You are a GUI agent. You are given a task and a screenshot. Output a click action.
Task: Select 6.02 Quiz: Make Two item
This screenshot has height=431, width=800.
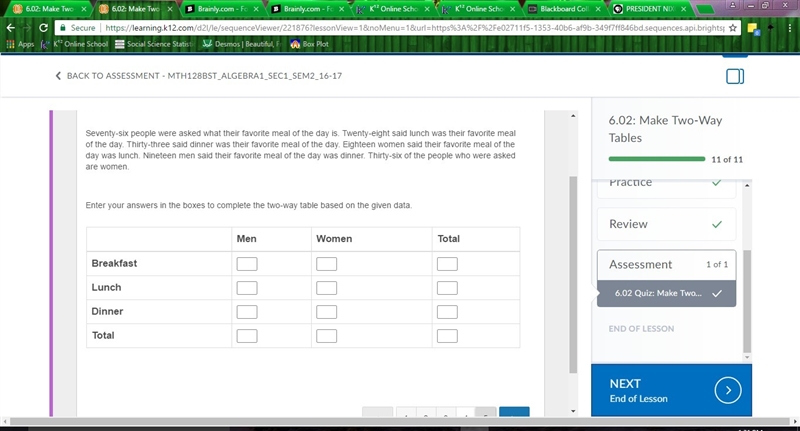pyautogui.click(x=666, y=293)
